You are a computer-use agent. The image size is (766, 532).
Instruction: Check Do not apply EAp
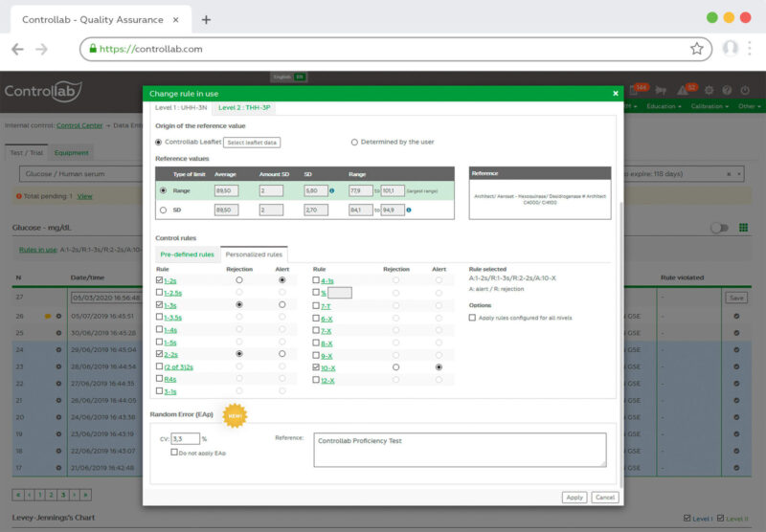coord(174,453)
